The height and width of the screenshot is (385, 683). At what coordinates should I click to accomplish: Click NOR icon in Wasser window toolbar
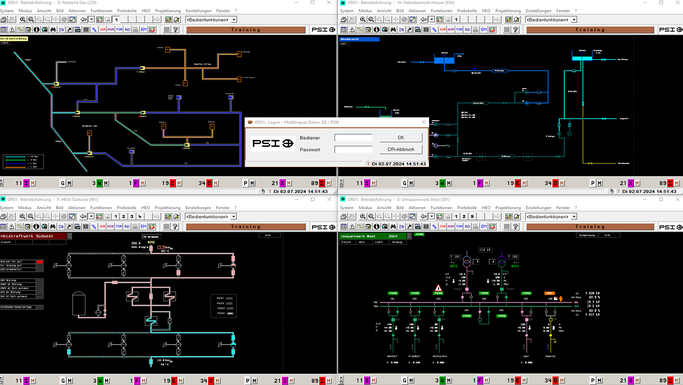(451, 30)
